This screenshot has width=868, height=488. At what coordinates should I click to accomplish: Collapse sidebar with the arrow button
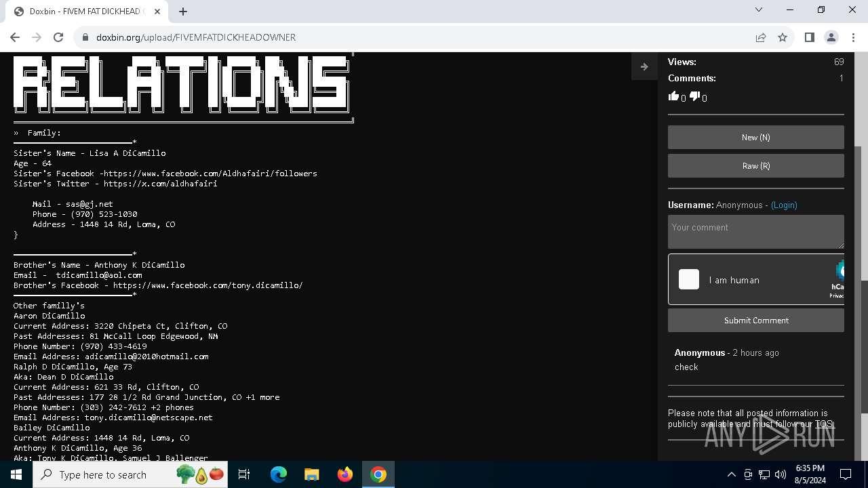644,66
